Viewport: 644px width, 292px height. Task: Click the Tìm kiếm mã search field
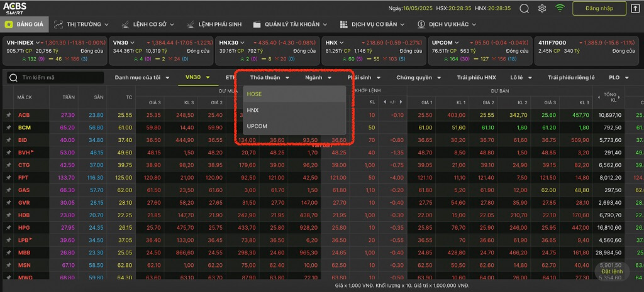point(55,77)
